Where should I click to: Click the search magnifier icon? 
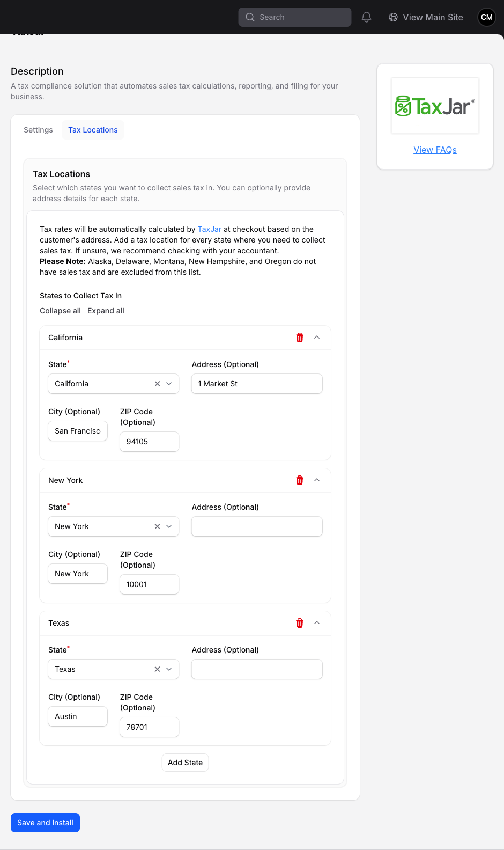point(250,17)
